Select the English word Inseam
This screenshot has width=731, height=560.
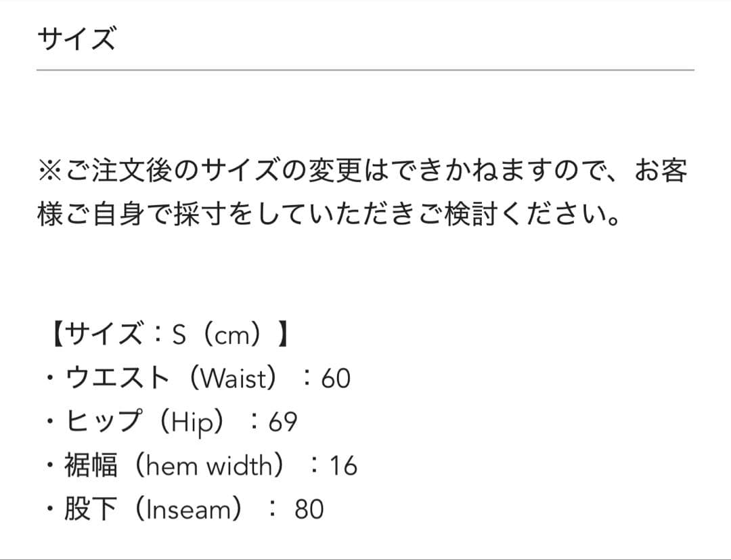[188, 509]
